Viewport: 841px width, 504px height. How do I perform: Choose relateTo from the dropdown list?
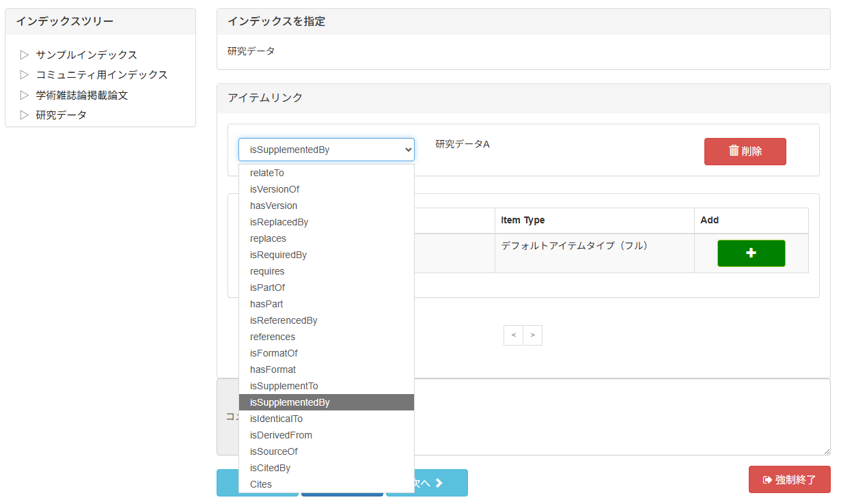point(267,173)
